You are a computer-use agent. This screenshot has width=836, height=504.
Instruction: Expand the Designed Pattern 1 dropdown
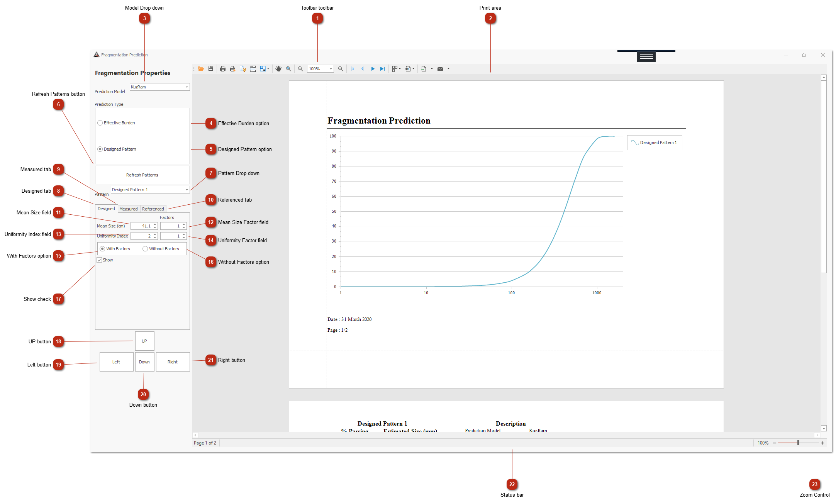pos(187,190)
